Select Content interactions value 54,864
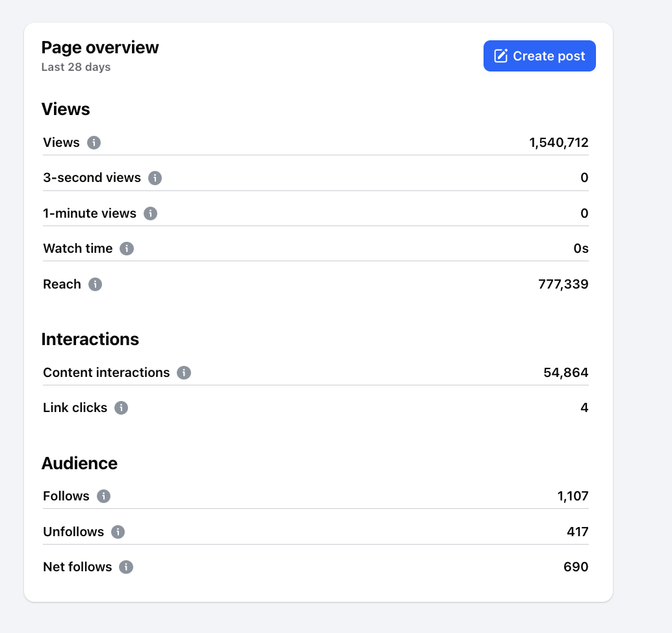This screenshot has height=633, width=672. [x=565, y=373]
